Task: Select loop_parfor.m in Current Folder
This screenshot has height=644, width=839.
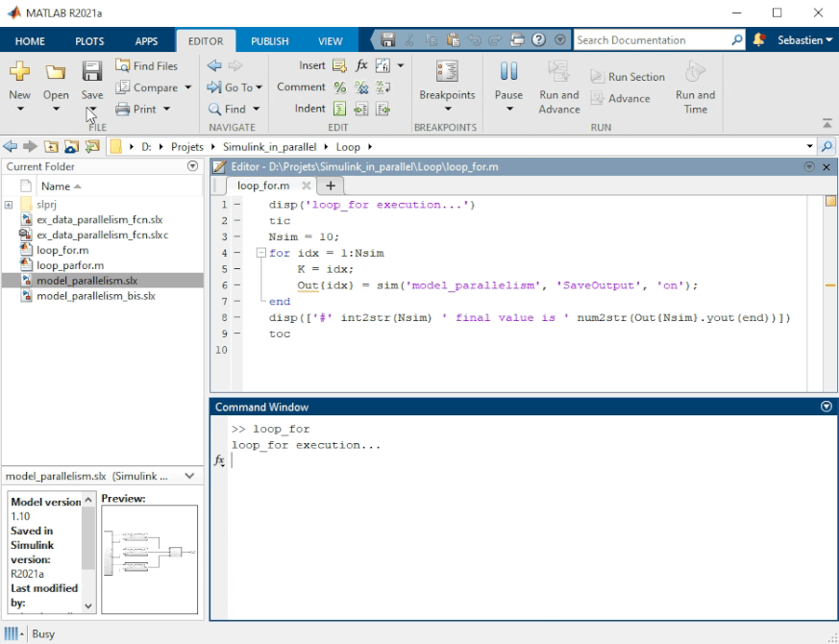Action: click(x=70, y=265)
